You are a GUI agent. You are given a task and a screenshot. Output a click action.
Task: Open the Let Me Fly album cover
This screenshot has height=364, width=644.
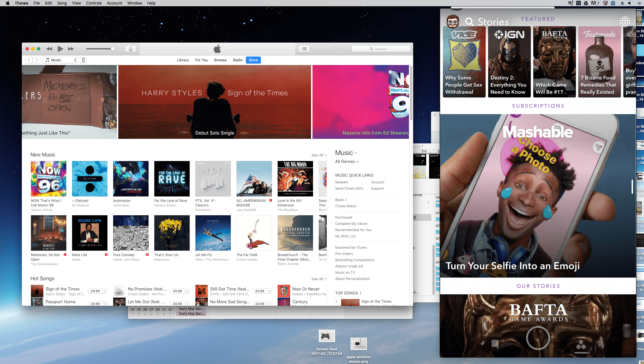tap(213, 233)
